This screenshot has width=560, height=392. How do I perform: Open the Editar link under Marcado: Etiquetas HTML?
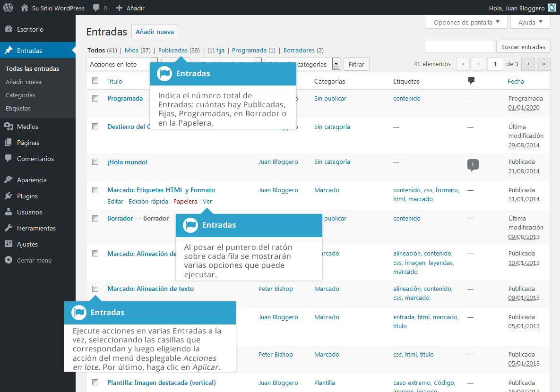click(115, 201)
